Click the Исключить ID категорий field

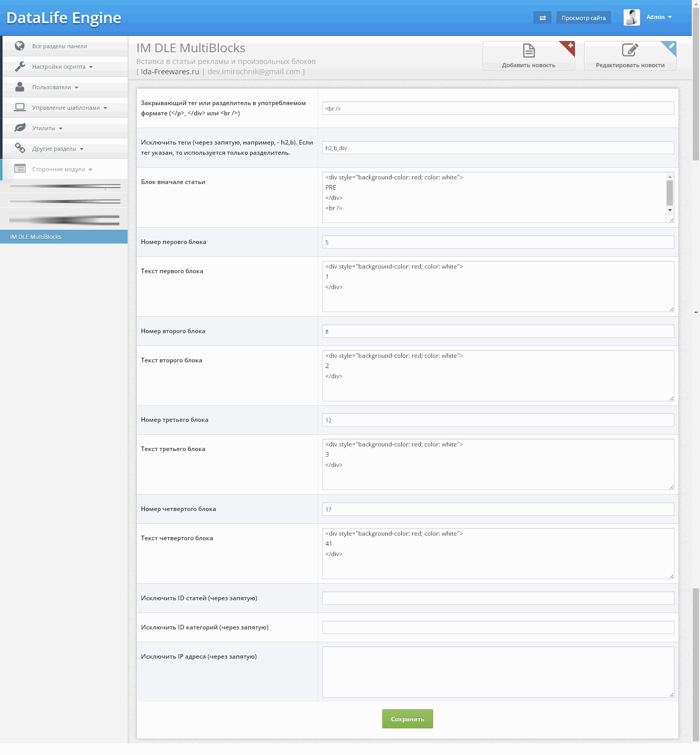tap(498, 627)
